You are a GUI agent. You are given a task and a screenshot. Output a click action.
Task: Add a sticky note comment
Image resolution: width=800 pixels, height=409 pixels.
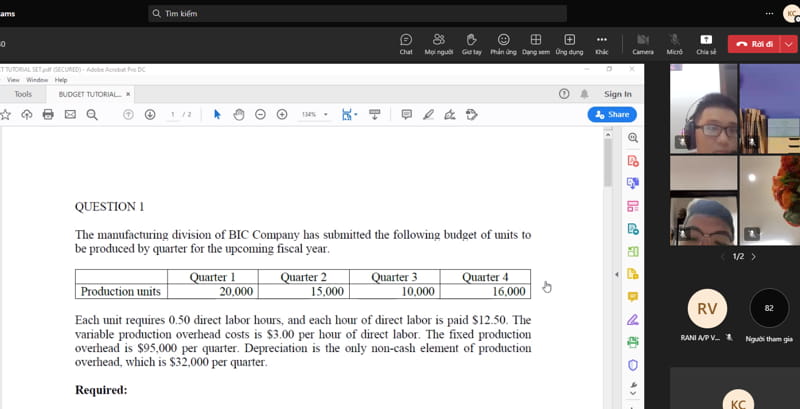(x=406, y=114)
